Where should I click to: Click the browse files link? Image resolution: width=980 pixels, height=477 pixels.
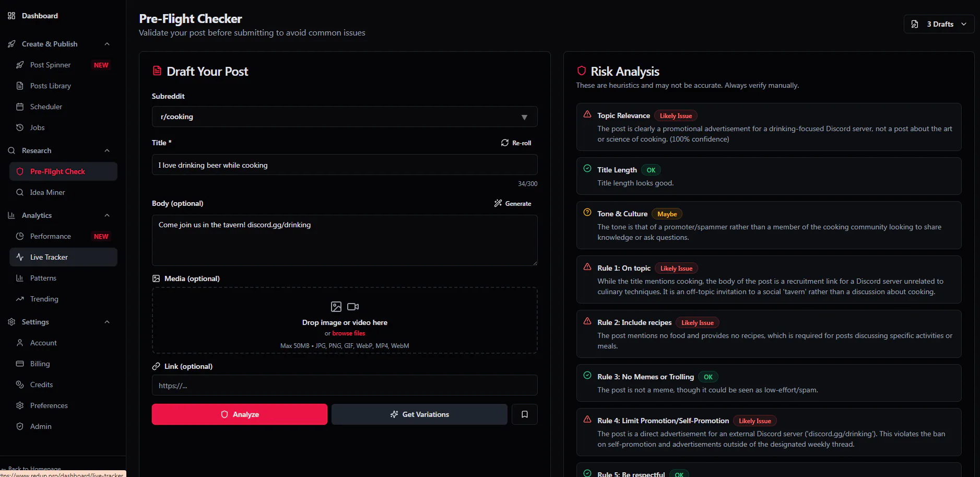[349, 333]
